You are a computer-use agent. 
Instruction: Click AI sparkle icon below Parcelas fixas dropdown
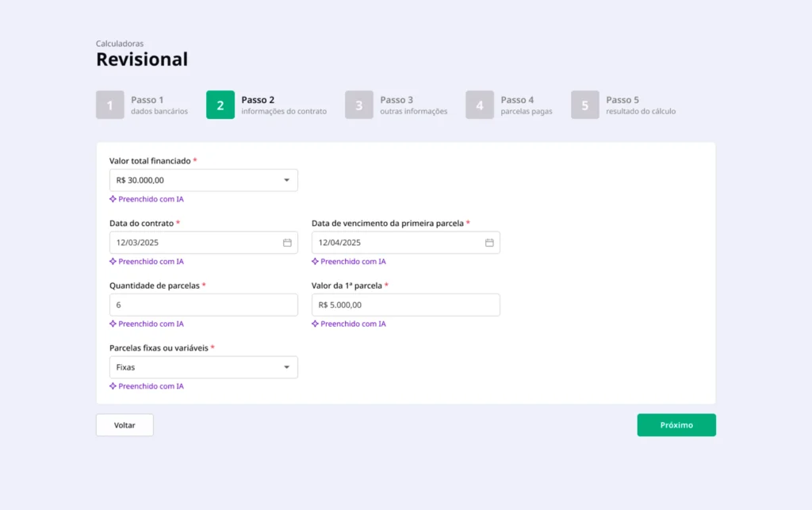113,386
